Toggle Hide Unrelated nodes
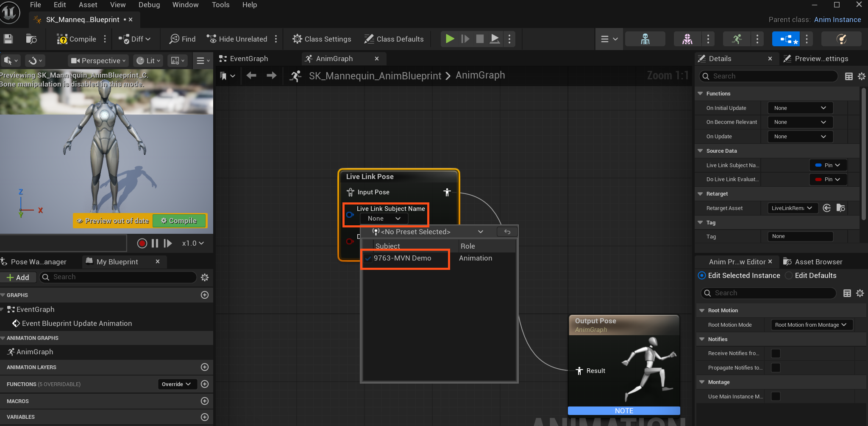Screen dimensions: 868x426 click(237, 39)
